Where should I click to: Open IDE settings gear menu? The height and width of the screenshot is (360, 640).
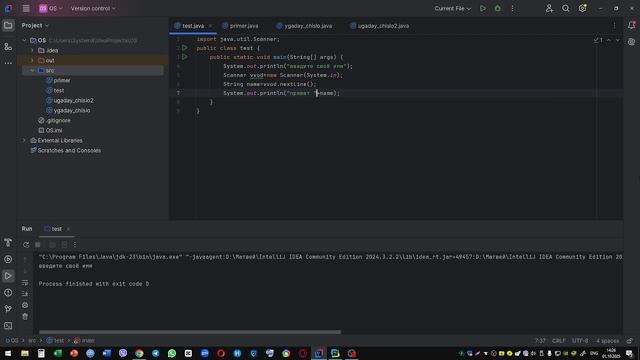(x=582, y=8)
